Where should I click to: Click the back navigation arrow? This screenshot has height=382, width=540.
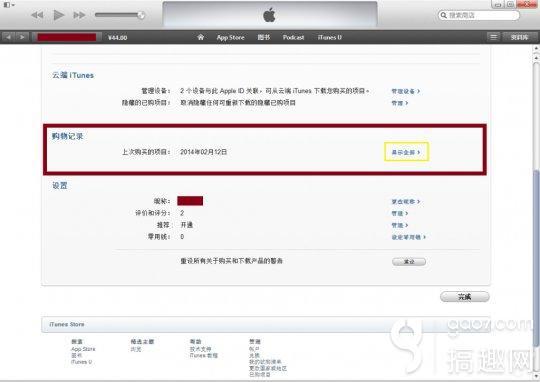(x=9, y=37)
